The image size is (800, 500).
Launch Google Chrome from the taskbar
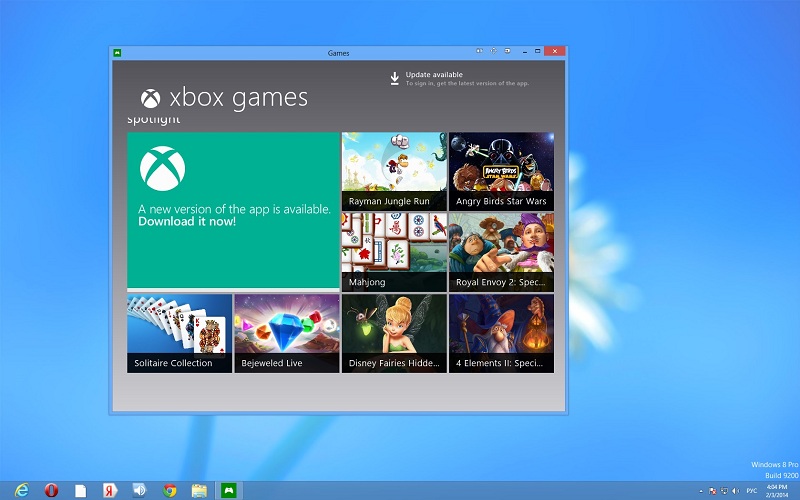170,490
